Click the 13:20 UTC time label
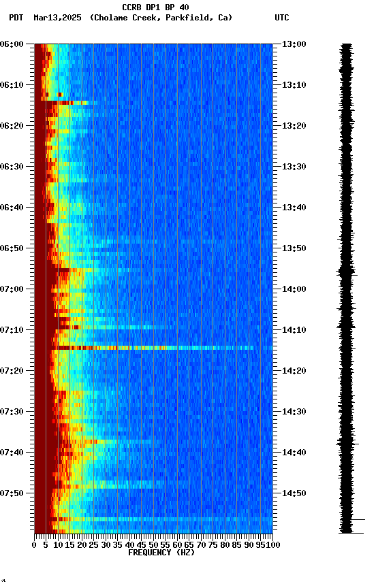Image resolution: width=376 pixels, height=588 pixels. tap(294, 126)
